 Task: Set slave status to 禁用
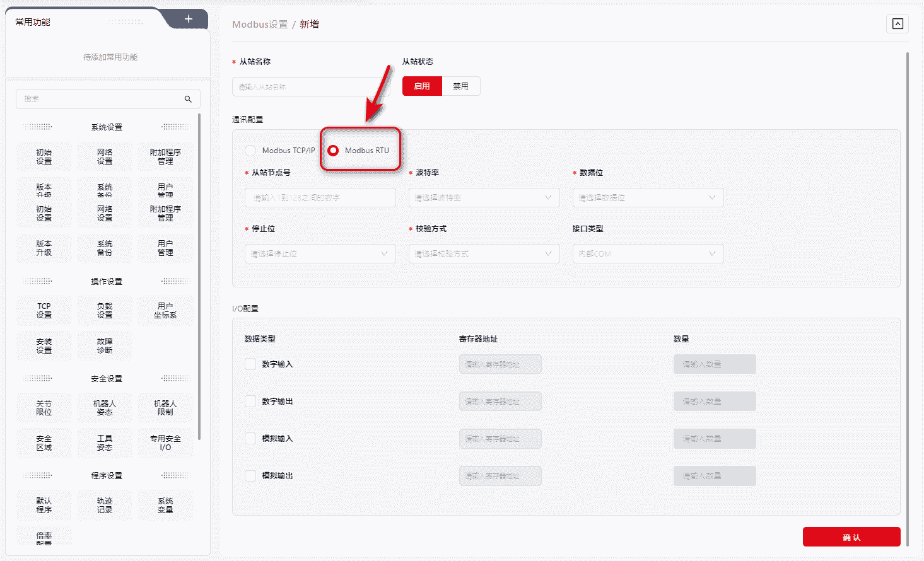tap(461, 86)
